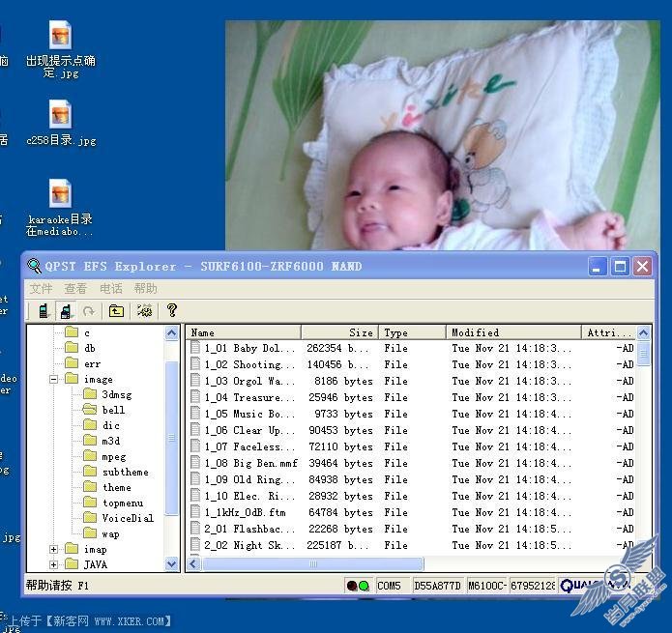Image resolution: width=672 pixels, height=633 pixels.
Task: Click the connection status indicator lights
Action: pyautogui.click(x=358, y=586)
